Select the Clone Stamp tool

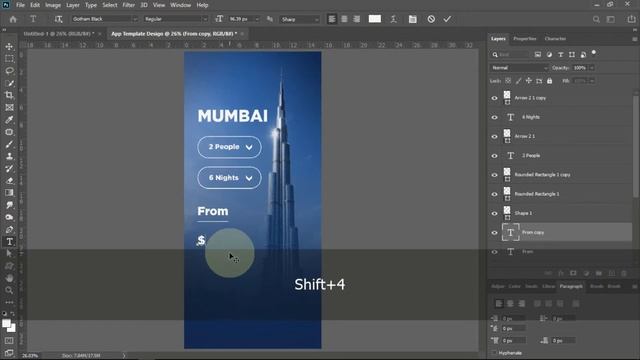9,156
